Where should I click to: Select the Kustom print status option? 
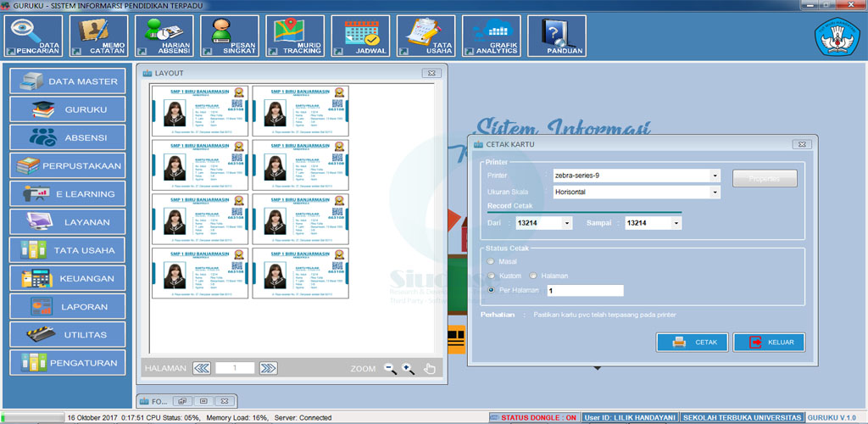click(x=491, y=276)
